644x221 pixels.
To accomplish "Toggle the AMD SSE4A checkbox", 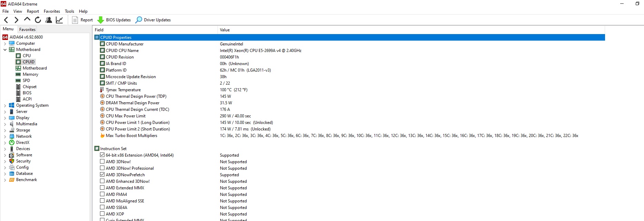I will pyautogui.click(x=102, y=207).
